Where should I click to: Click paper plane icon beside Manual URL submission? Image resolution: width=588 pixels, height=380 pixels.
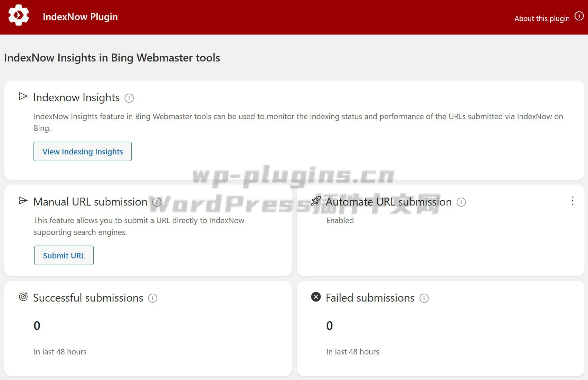tap(23, 201)
